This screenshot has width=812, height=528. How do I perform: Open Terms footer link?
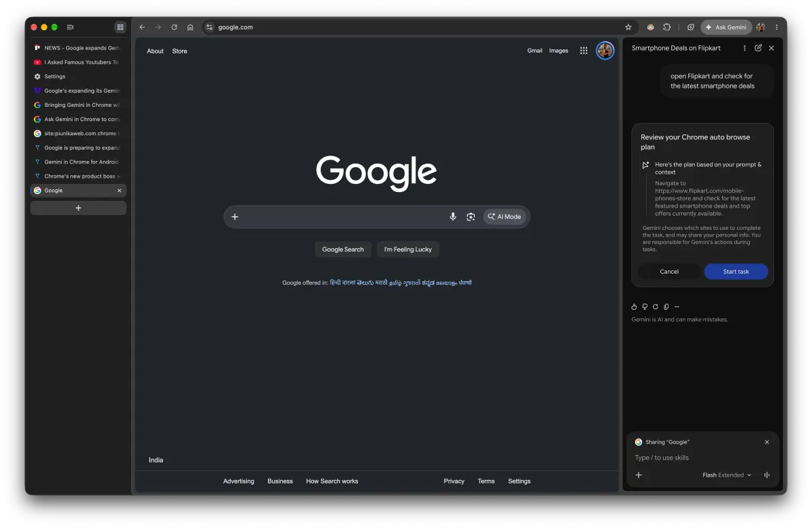click(487, 481)
